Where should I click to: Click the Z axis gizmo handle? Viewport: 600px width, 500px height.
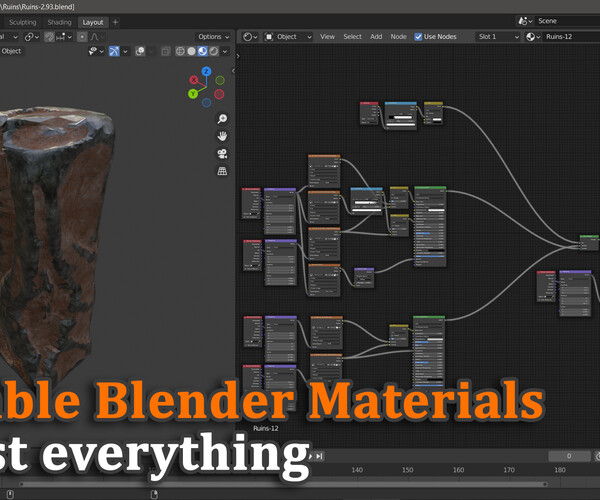[x=206, y=71]
